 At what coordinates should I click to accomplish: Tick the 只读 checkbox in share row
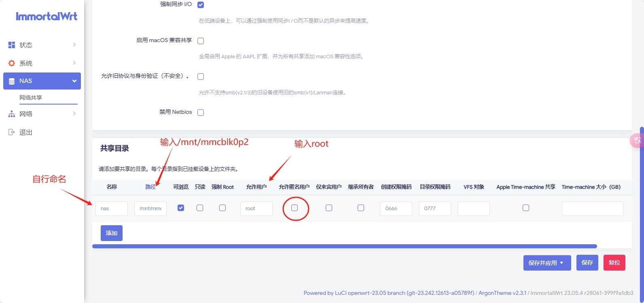pyautogui.click(x=200, y=208)
